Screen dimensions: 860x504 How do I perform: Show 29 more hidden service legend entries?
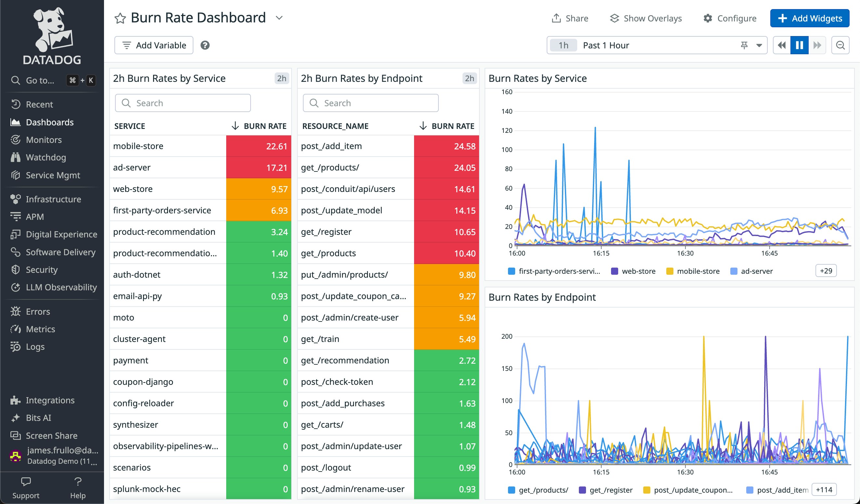click(826, 271)
